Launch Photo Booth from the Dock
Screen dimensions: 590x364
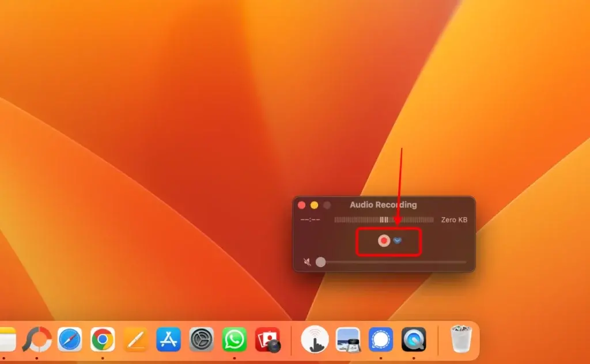click(x=268, y=339)
